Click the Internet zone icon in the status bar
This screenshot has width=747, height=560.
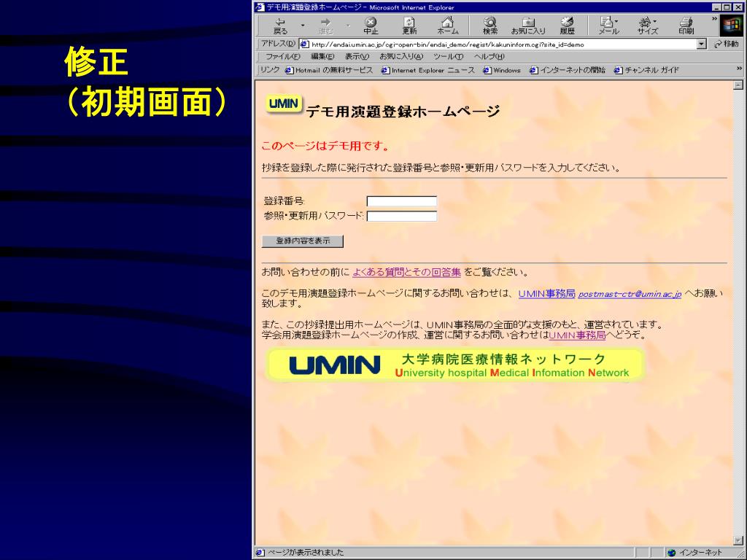(672, 553)
